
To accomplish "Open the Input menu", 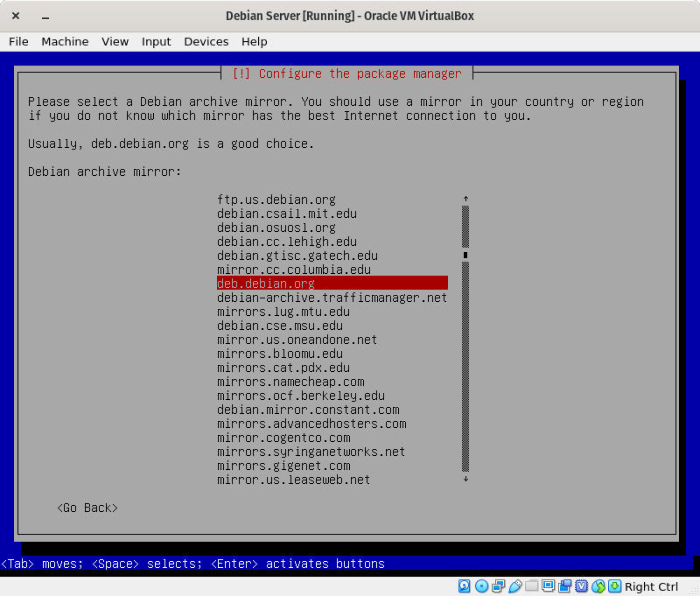I will tap(157, 41).
